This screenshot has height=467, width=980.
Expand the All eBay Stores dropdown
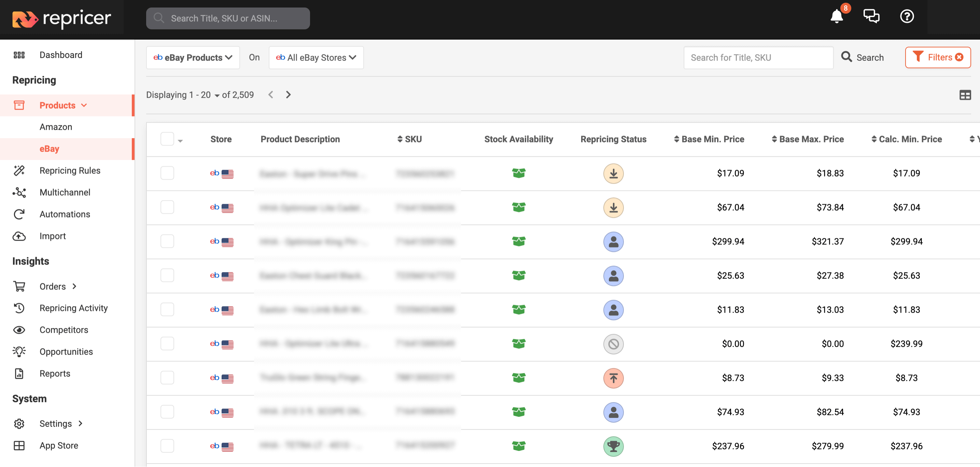click(316, 57)
